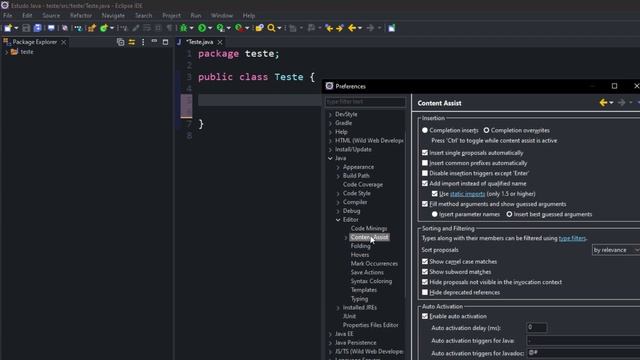This screenshot has height=360, width=640.
Task: Toggle Add import instead of qualified name
Action: [x=425, y=183]
